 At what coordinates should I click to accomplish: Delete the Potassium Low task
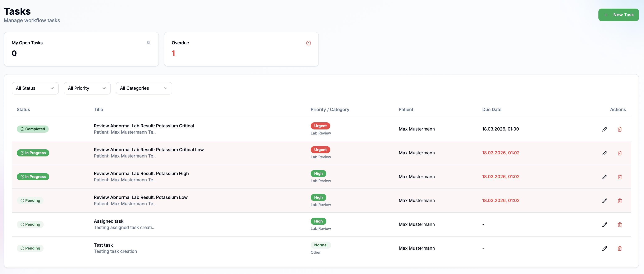[620, 201]
